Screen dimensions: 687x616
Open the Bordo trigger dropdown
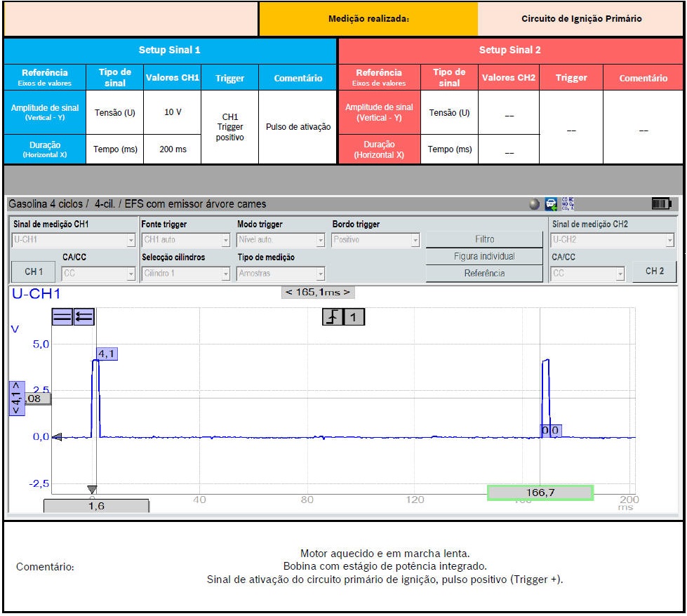[375, 240]
